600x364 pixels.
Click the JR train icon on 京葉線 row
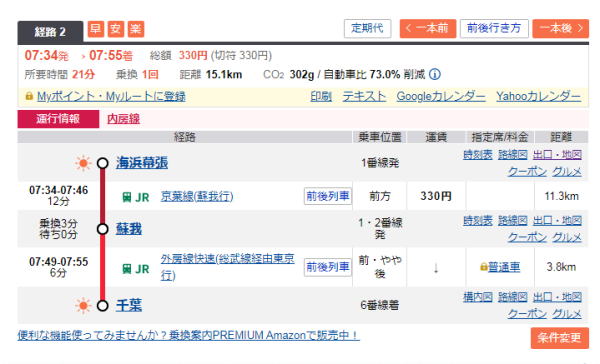tap(127, 198)
